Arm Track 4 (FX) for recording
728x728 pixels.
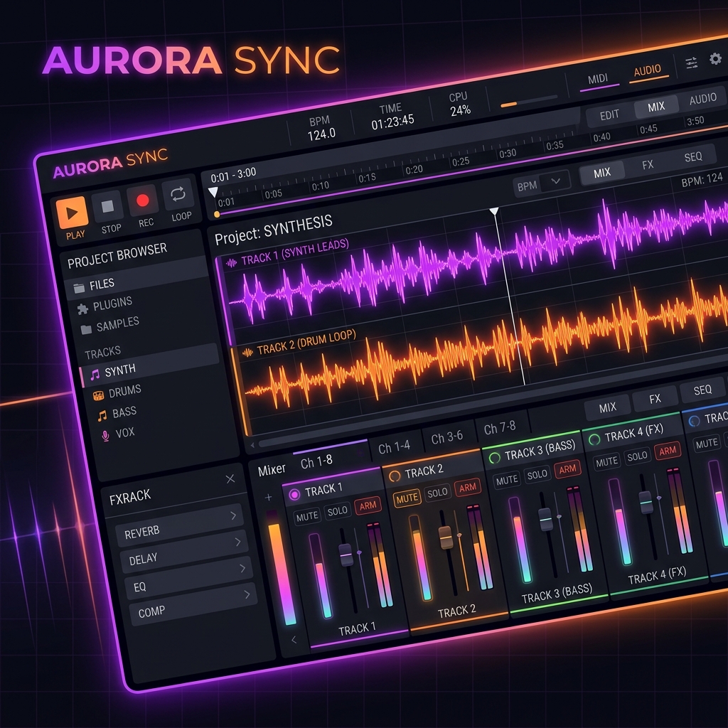click(x=668, y=451)
